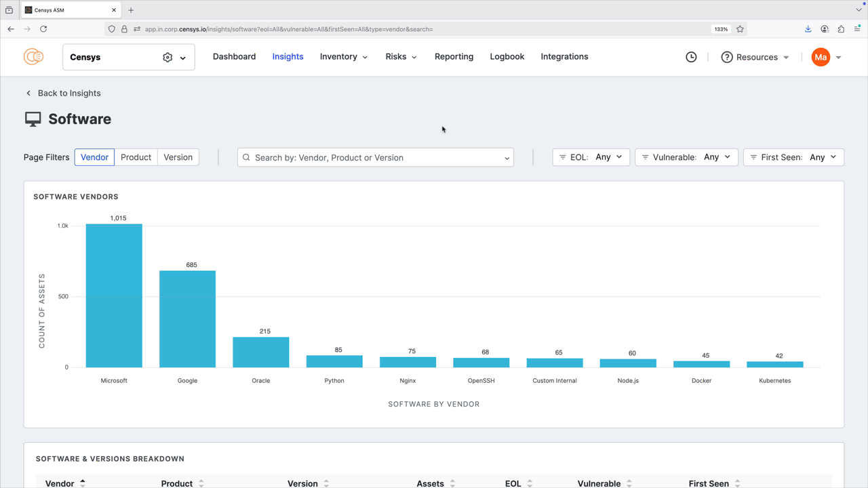This screenshot has width=868, height=488.
Task: Click the Oracle bar in chart
Action: [x=261, y=352]
